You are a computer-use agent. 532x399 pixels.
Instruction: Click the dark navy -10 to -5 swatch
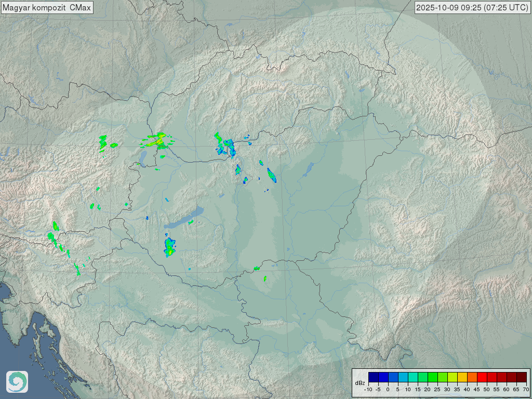[374, 377]
